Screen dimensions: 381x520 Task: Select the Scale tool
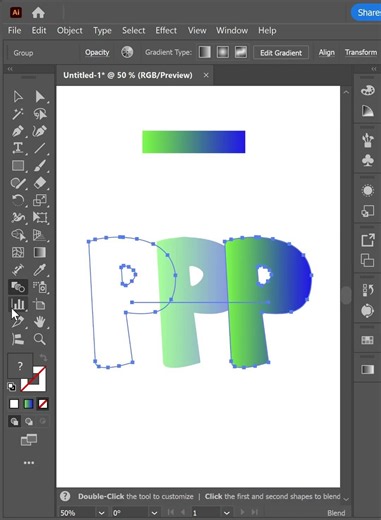point(40,200)
